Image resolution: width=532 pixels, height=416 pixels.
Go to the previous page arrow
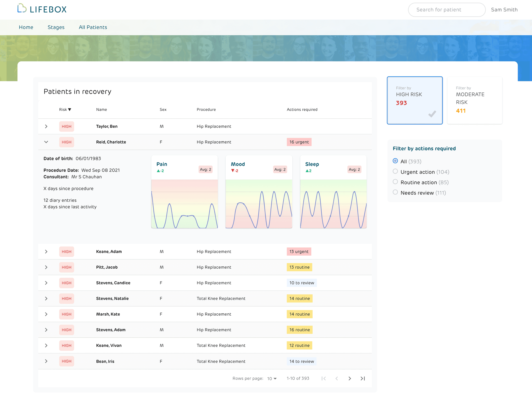pos(337,378)
